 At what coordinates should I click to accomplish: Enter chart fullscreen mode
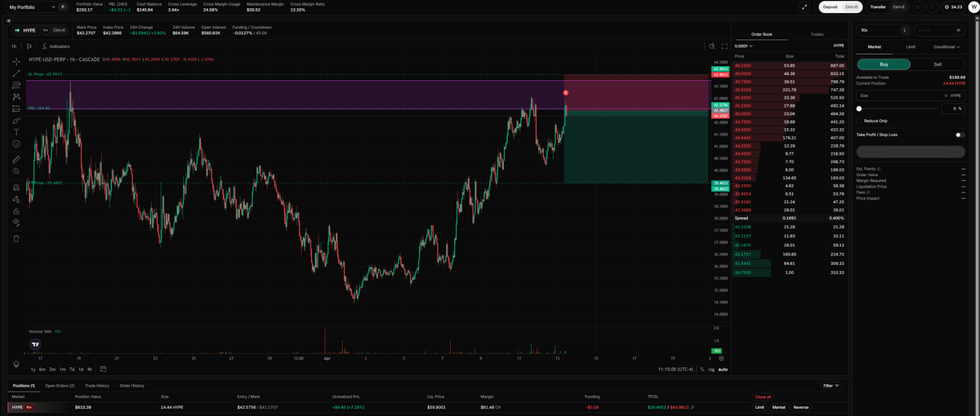(724, 46)
